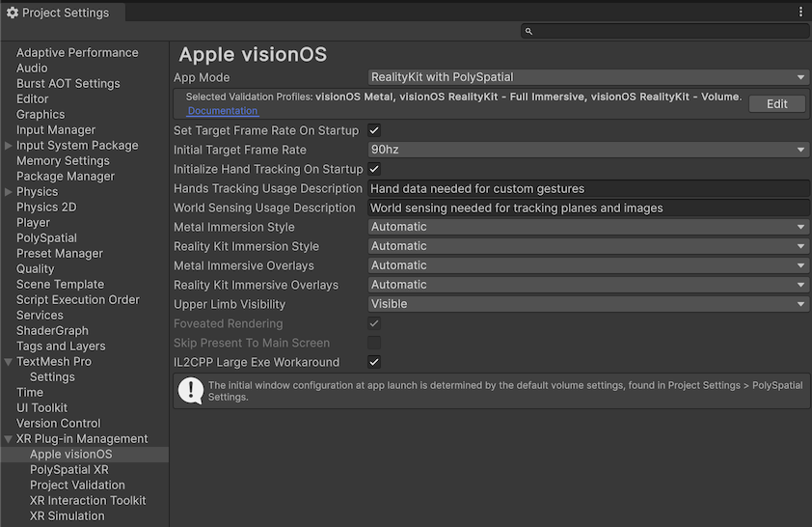Open the Project Validation settings page
Image resolution: width=812 pixels, height=527 pixels.
coord(77,485)
